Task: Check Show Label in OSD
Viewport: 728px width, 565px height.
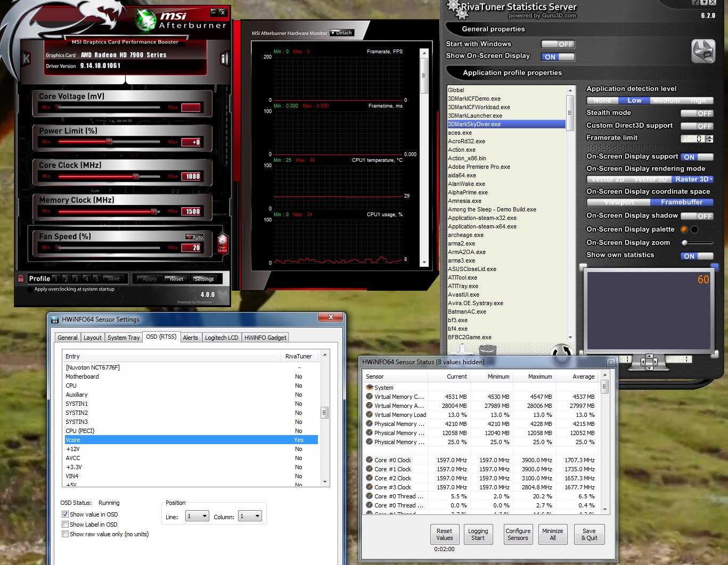Action: coord(65,525)
